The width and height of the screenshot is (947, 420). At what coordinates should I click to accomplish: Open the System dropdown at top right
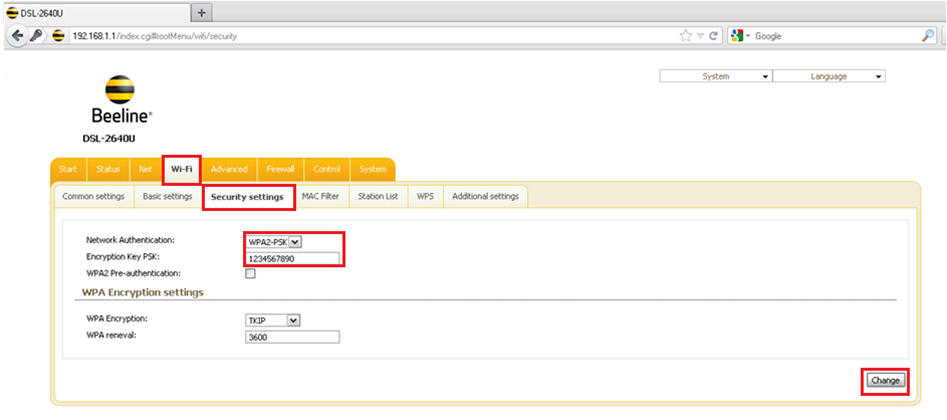coord(715,76)
